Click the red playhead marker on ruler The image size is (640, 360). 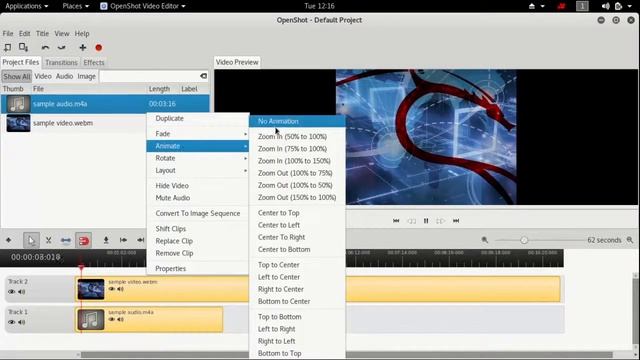(x=81, y=268)
